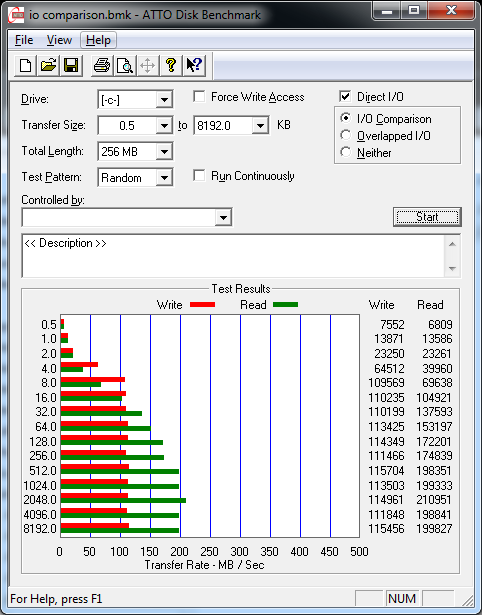This screenshot has height=615, width=482.
Task: Open Print Preview magnifier icon
Action: 125,65
